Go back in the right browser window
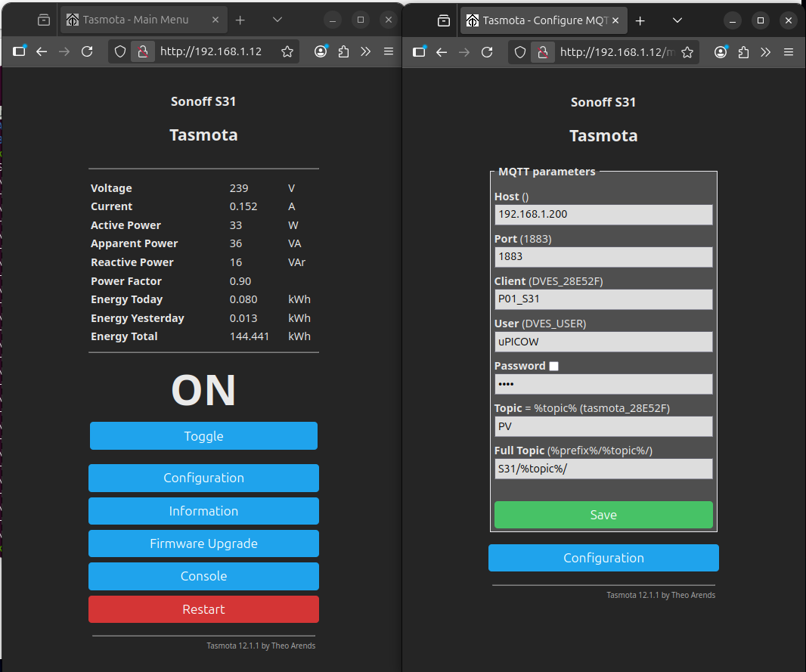The width and height of the screenshot is (806, 672). click(x=442, y=52)
